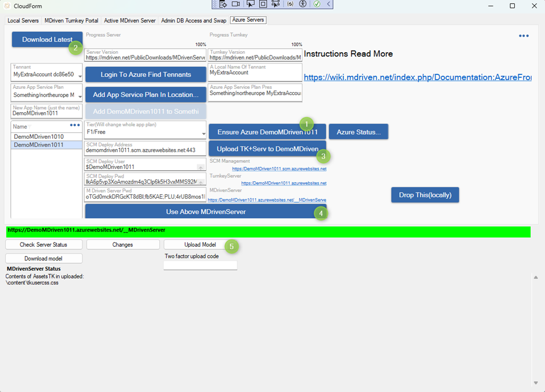The height and width of the screenshot is (392, 545).
Task: Select Admin DB Access and Swap tab
Action: coord(194,21)
